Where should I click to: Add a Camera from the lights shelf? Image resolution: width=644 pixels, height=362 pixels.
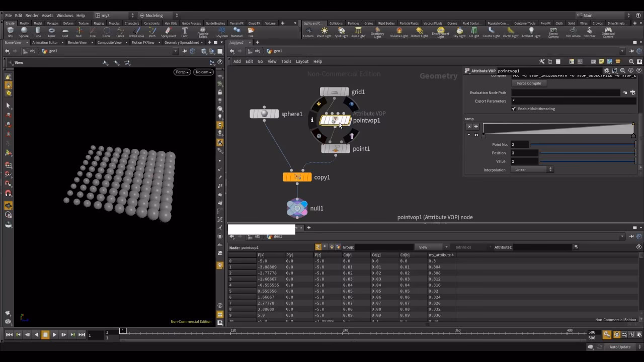[308, 32]
